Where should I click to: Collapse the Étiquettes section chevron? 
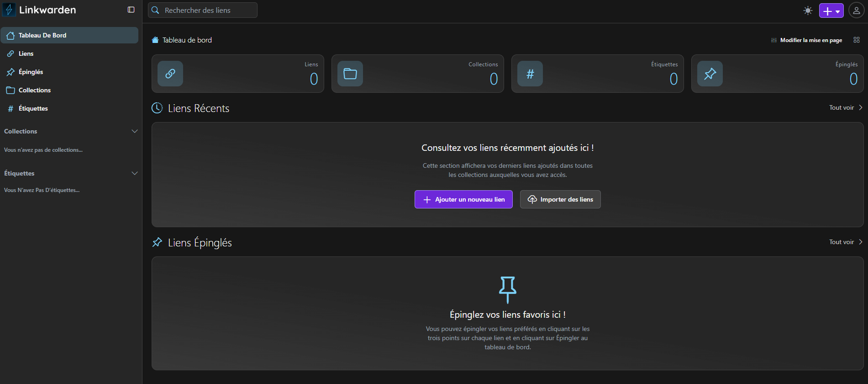tap(135, 173)
